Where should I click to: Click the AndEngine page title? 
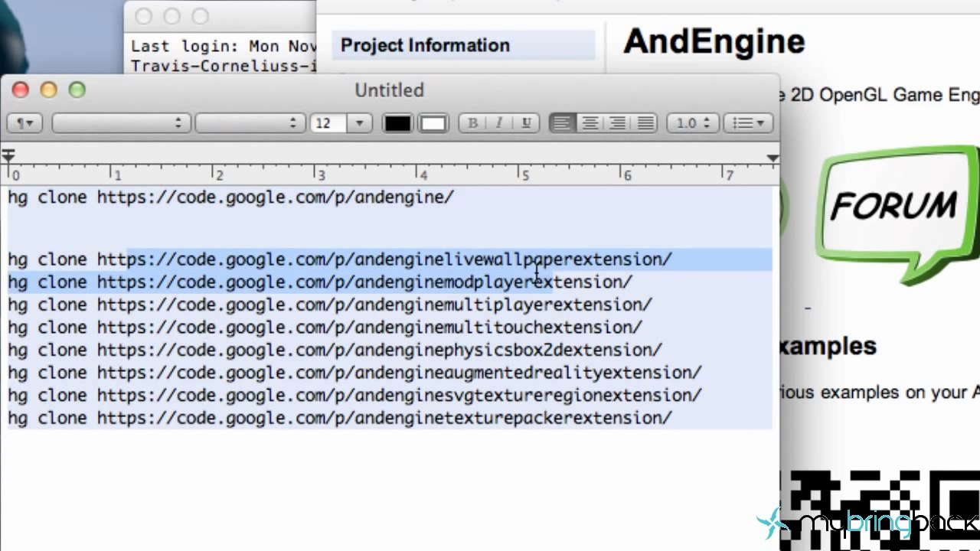coord(714,41)
